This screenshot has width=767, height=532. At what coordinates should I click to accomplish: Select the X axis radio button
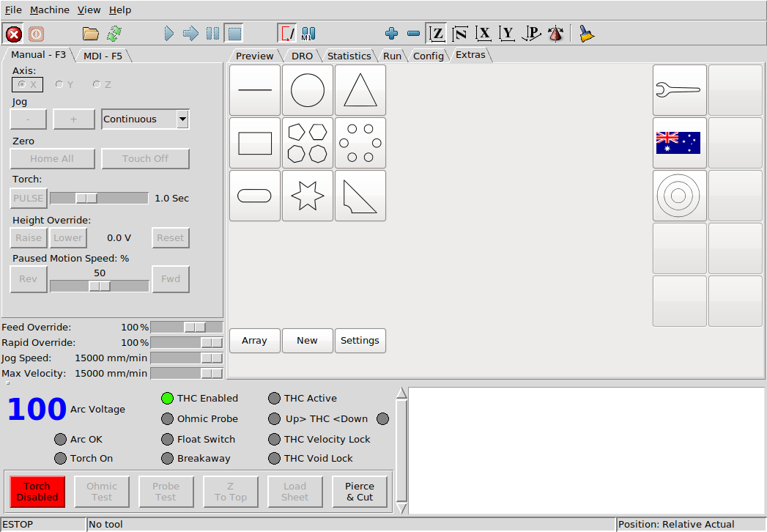pyautogui.click(x=27, y=85)
